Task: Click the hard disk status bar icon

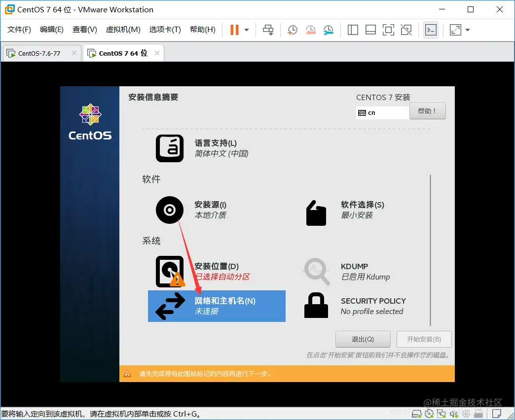Action: 416,415
